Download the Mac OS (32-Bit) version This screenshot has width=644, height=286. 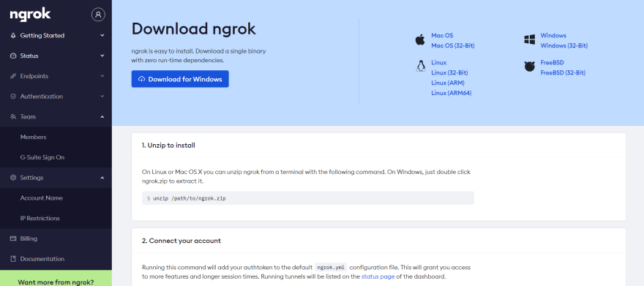(452, 45)
